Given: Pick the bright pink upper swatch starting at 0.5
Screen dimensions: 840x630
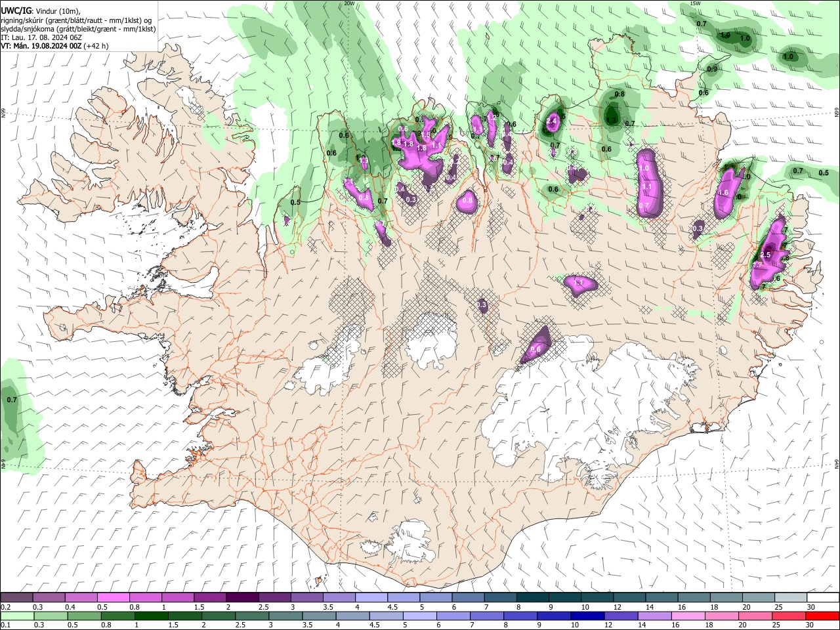Looking at the screenshot, I should coord(113,598).
